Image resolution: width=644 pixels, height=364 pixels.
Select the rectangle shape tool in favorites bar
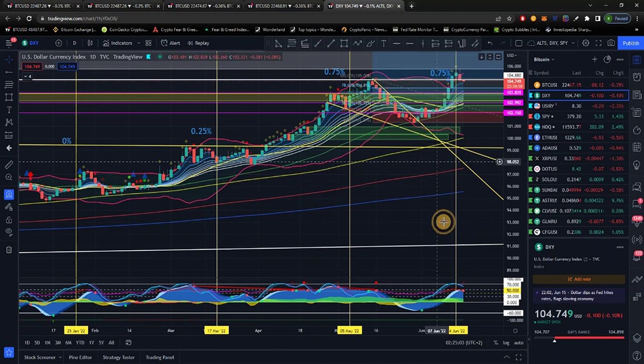pos(344,43)
